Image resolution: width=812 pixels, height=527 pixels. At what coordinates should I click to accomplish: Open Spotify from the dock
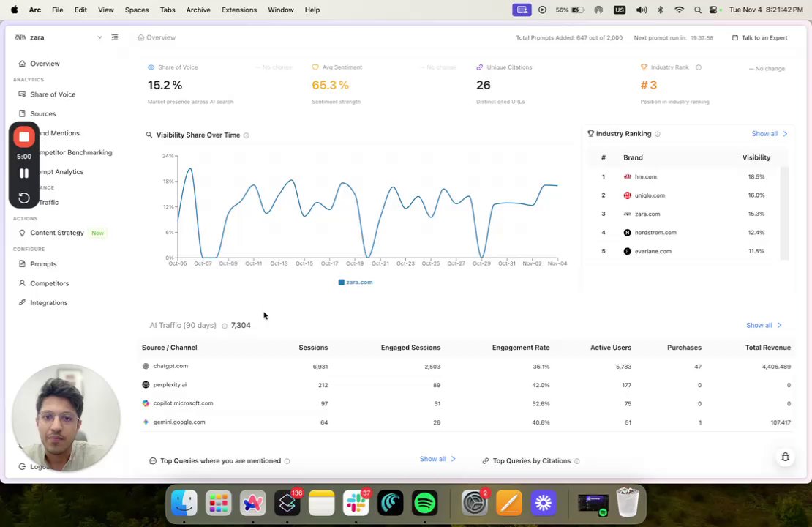pos(424,503)
